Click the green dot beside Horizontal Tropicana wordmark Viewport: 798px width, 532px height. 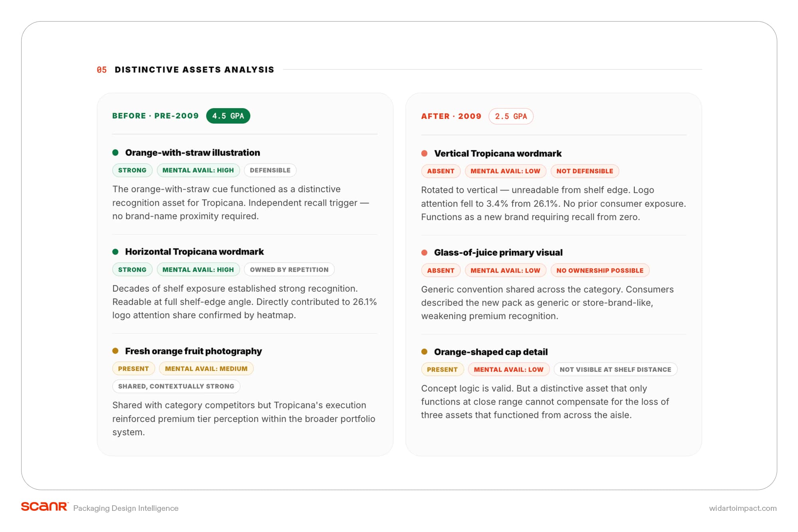[115, 251]
